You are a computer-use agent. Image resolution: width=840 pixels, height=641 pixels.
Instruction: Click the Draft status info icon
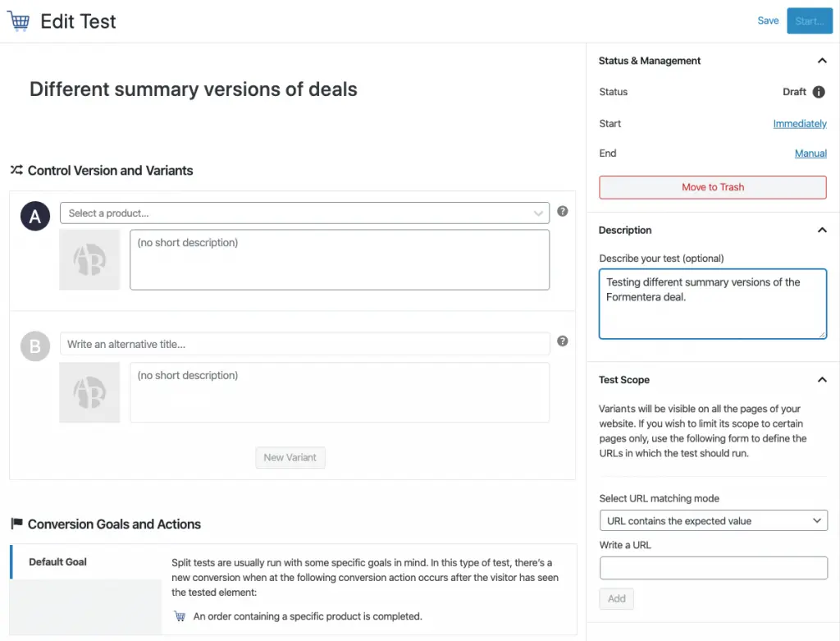pyautogui.click(x=819, y=92)
